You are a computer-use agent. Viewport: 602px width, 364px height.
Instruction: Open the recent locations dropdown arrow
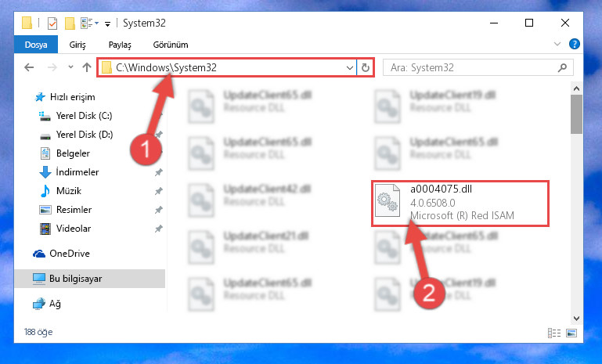(70, 67)
